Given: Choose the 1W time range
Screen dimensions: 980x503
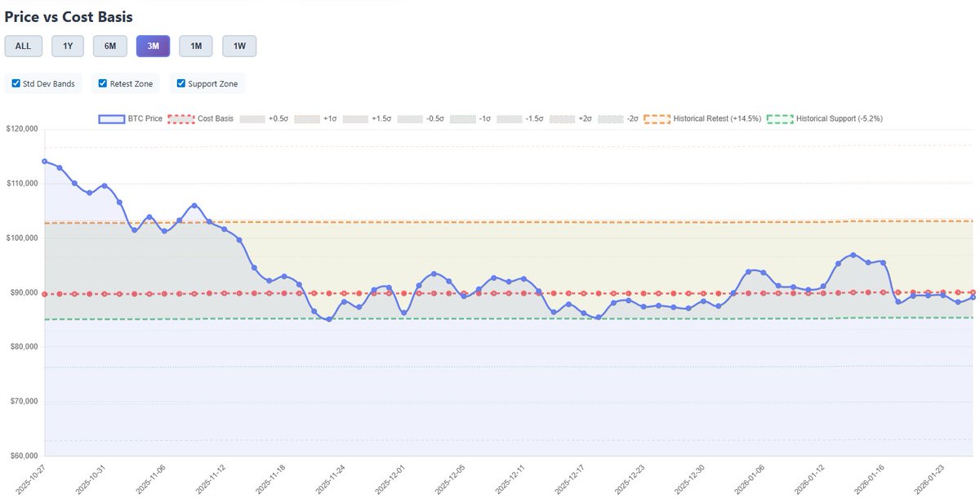Looking at the screenshot, I should coord(239,46).
